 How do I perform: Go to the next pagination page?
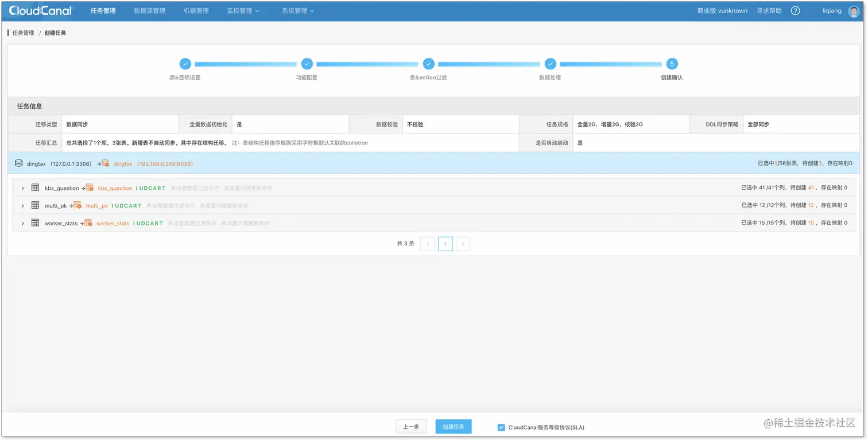pos(463,244)
